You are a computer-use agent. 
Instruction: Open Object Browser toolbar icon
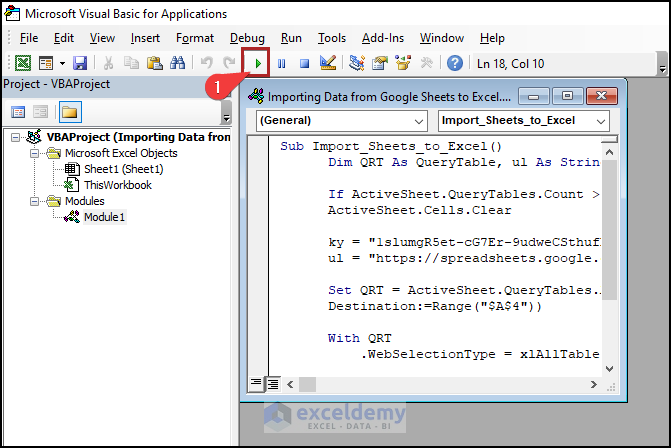pyautogui.click(x=403, y=63)
